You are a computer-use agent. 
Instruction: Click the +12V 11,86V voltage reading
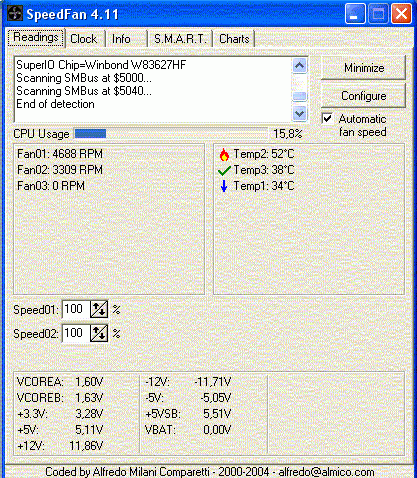[x=60, y=446]
